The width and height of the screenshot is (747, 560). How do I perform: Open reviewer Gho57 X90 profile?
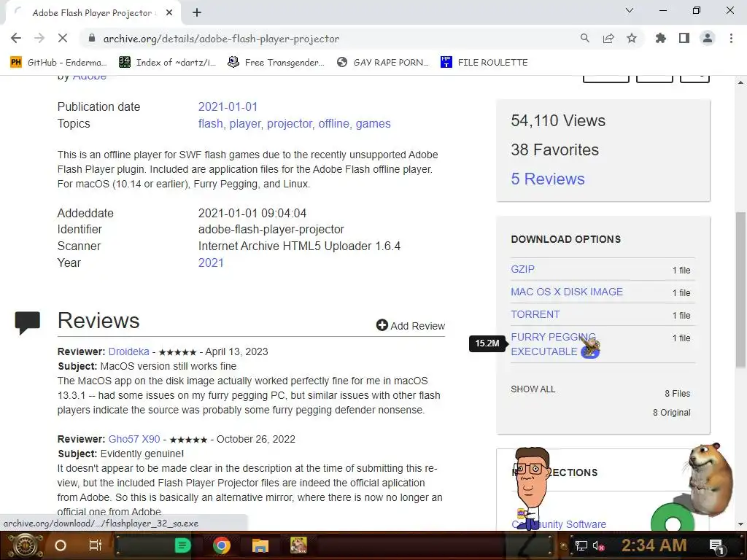[x=134, y=439]
